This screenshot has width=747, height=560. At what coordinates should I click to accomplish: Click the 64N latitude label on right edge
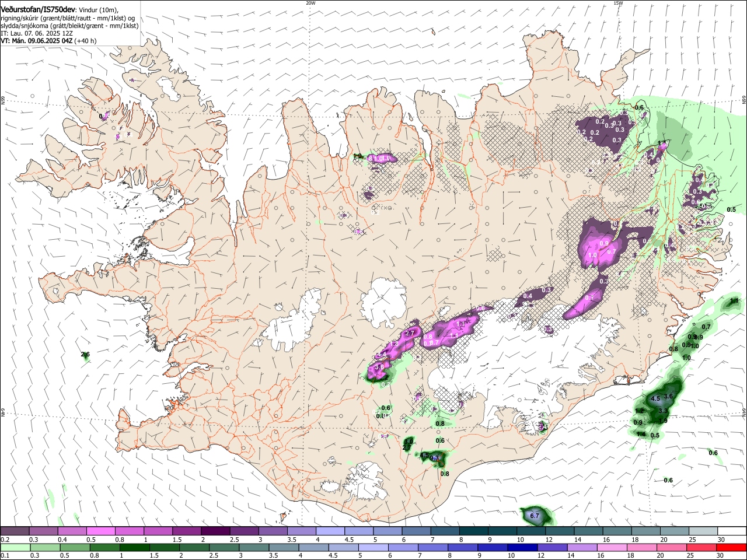pyautogui.click(x=744, y=412)
